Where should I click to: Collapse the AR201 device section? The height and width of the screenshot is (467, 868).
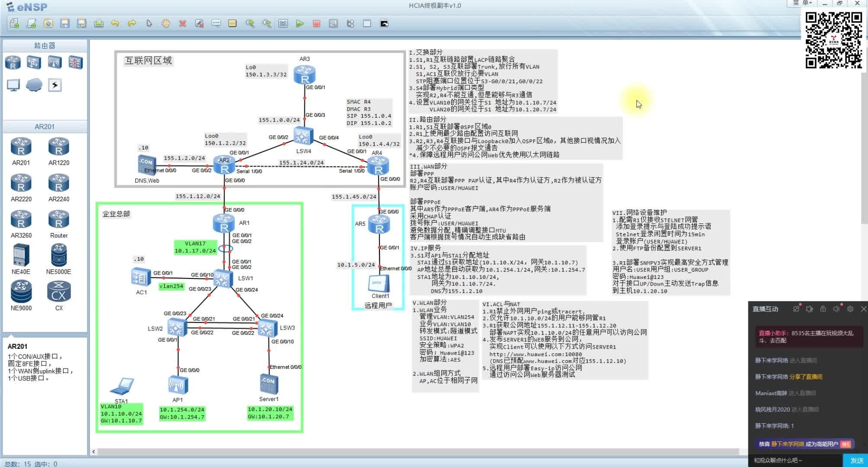click(45, 126)
